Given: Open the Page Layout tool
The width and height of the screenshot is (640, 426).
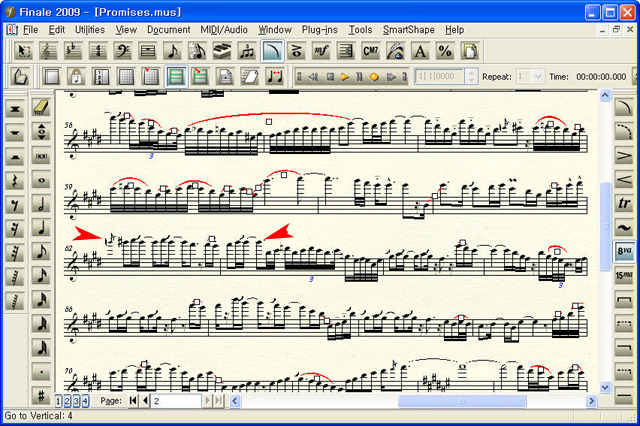Looking at the screenshot, I should (469, 51).
